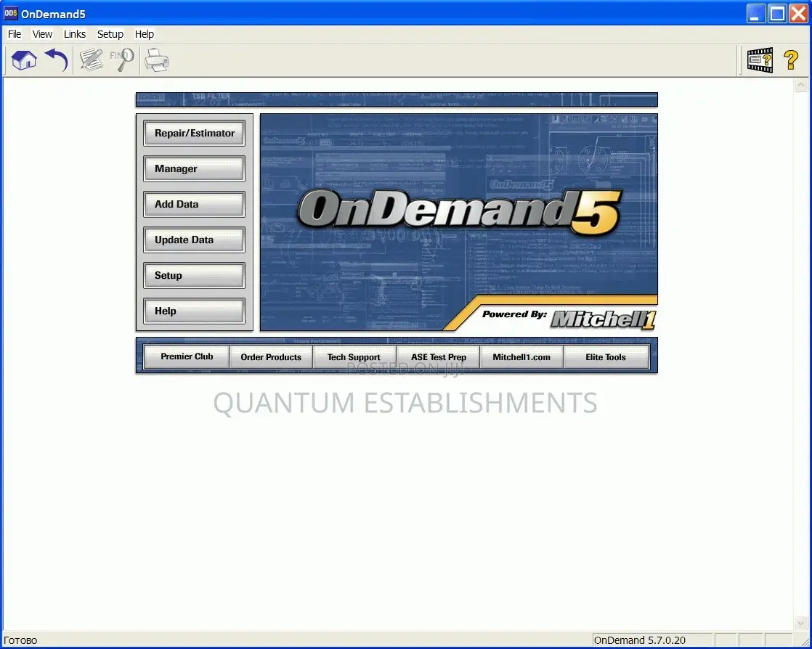Minimize the OnDemand5 window

click(756, 14)
